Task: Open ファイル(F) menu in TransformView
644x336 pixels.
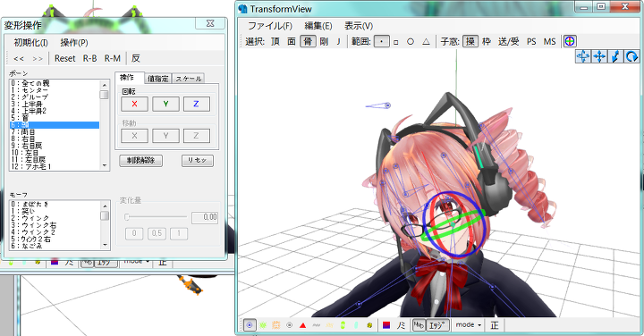Action: [x=270, y=26]
